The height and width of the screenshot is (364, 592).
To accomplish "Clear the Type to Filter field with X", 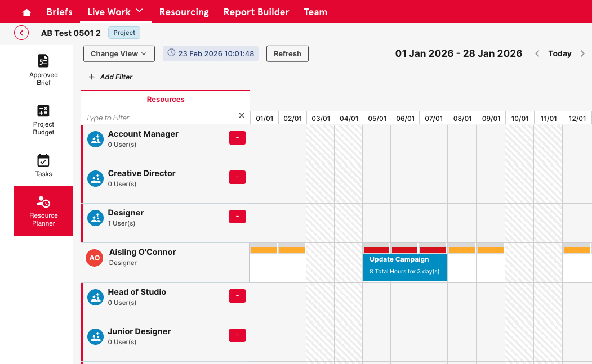I will pyautogui.click(x=242, y=115).
